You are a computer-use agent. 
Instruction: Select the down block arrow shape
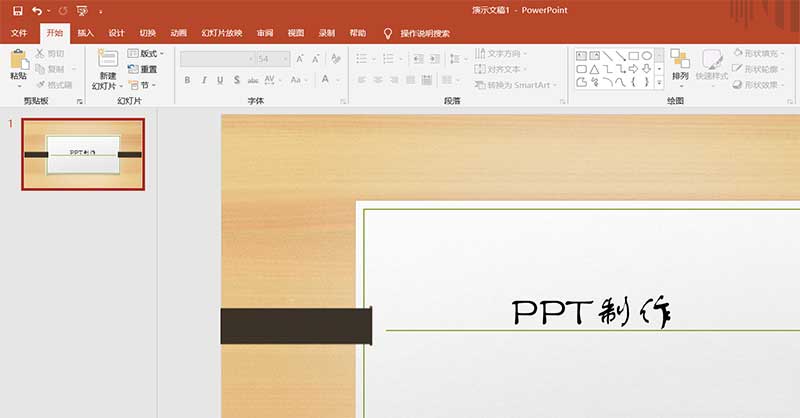click(646, 69)
